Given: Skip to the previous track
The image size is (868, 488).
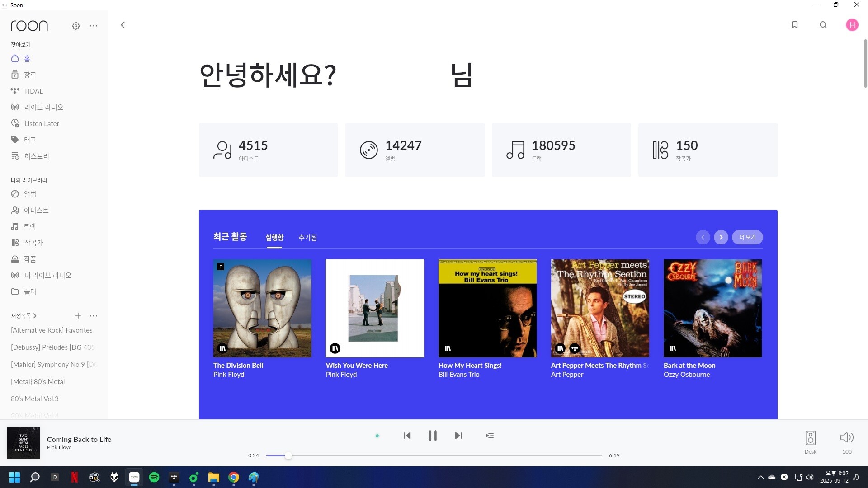Looking at the screenshot, I should [407, 436].
